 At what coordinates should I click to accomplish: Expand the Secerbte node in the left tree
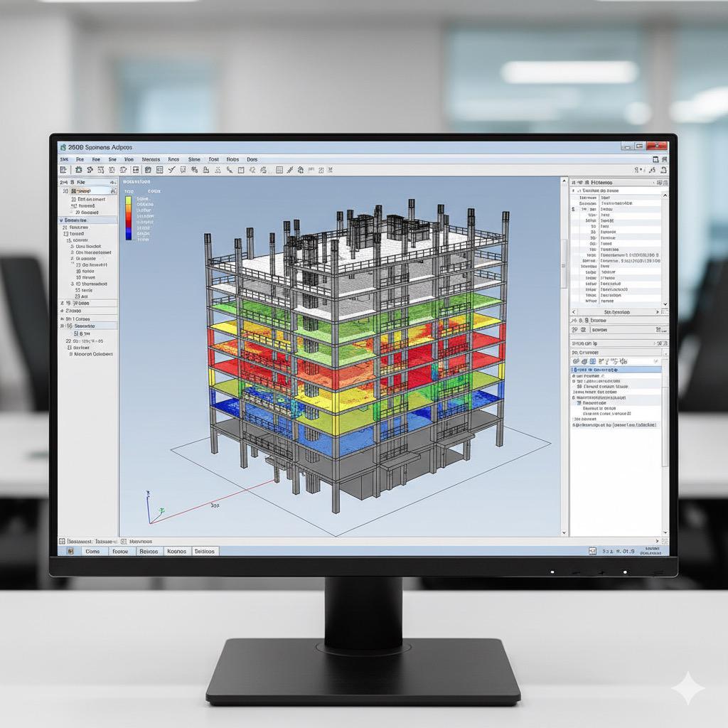(61, 326)
